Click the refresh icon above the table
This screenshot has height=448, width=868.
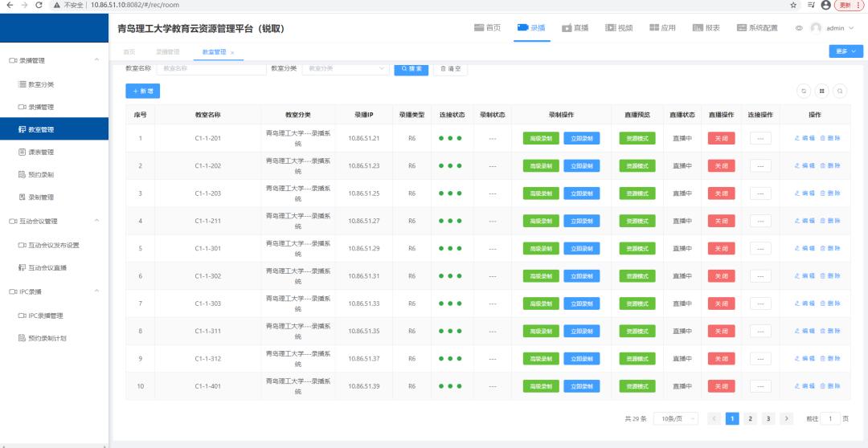click(803, 91)
